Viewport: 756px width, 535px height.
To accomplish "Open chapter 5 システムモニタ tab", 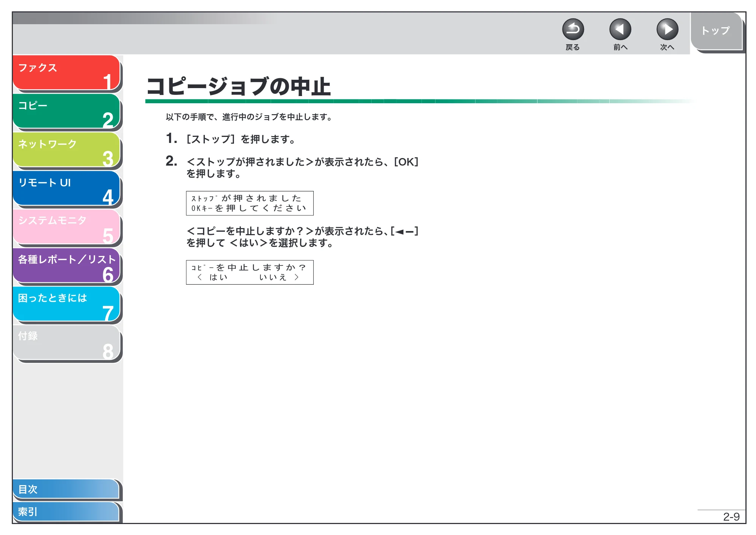I will coord(66,226).
